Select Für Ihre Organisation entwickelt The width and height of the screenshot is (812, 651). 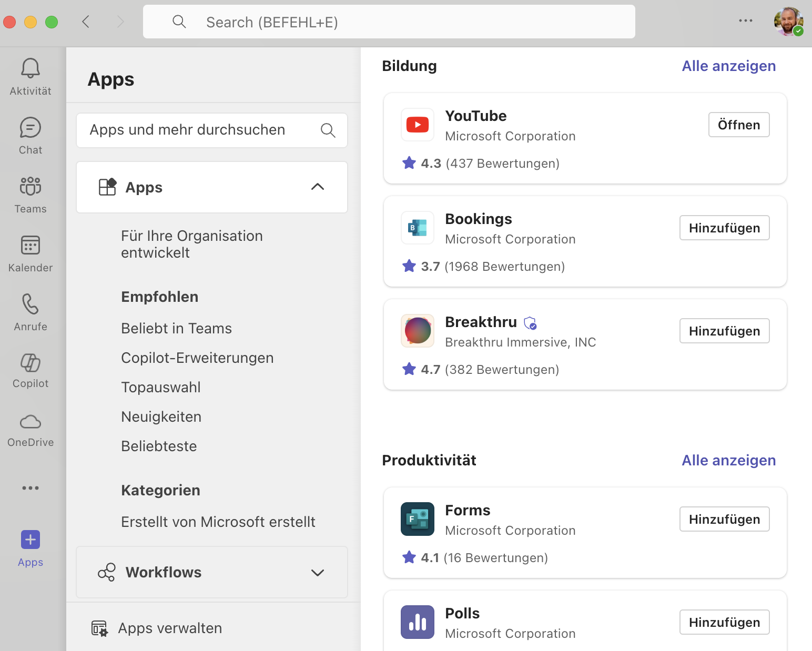[192, 244]
